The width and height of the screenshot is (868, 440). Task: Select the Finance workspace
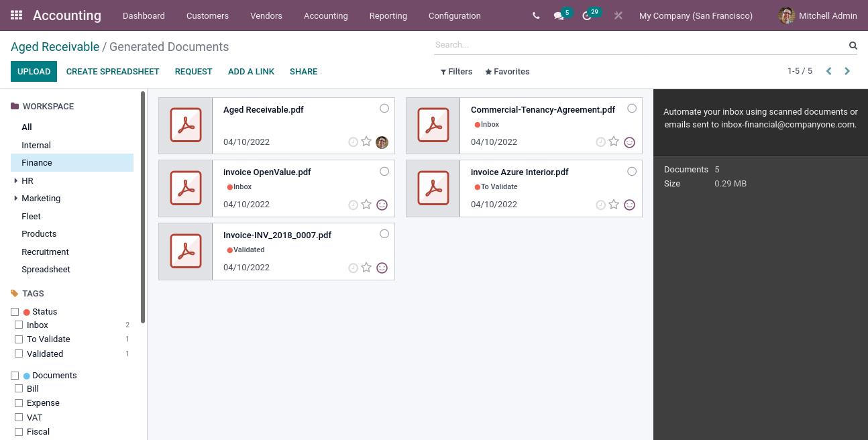coord(72,162)
